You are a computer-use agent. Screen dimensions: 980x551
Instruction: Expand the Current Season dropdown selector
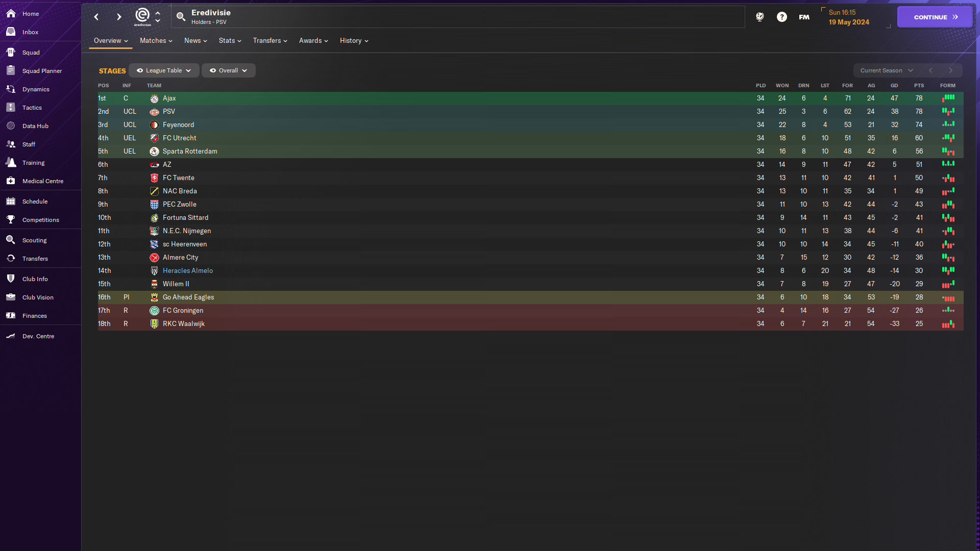click(886, 70)
